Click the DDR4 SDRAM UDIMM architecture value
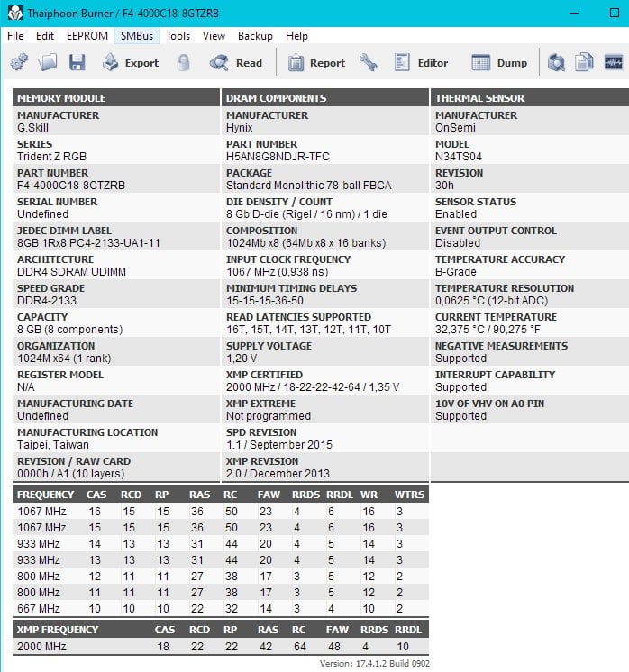 [71, 272]
